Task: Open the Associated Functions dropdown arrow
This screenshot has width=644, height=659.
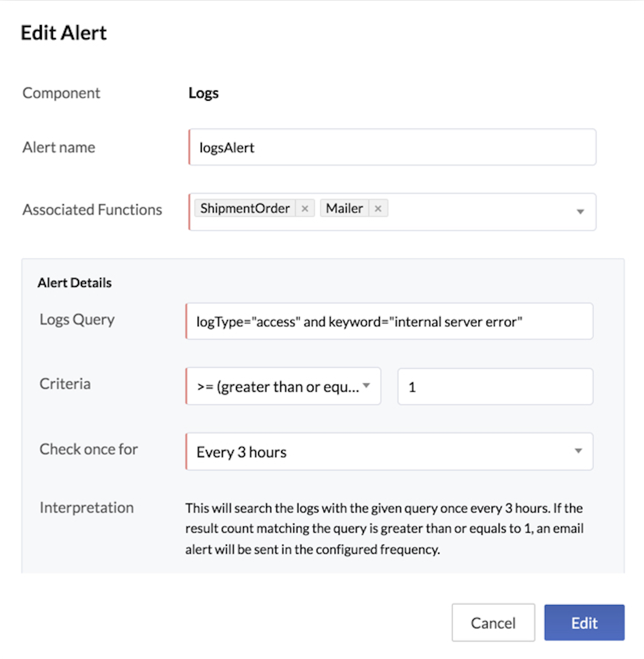Action: coord(580,211)
